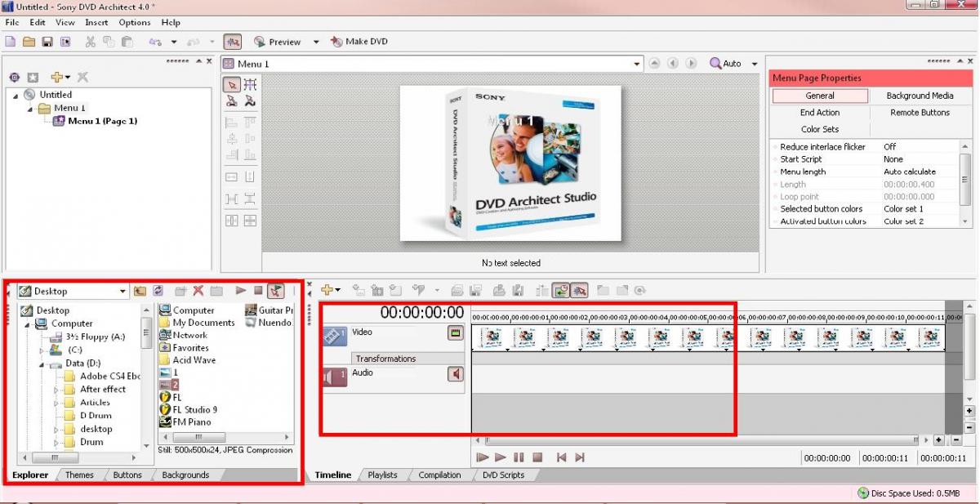Click the Paste clipboard icon in the main toolbar

127,42
